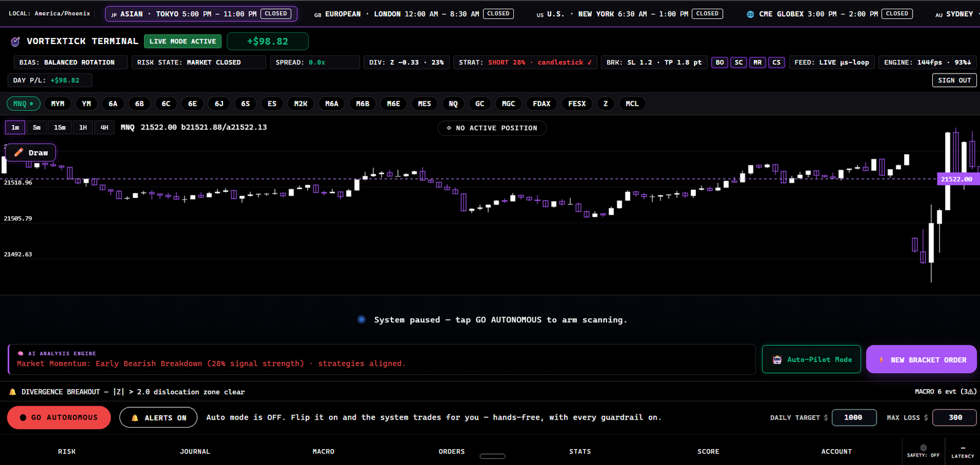
Task: Open the Account tab
Action: (x=837, y=452)
